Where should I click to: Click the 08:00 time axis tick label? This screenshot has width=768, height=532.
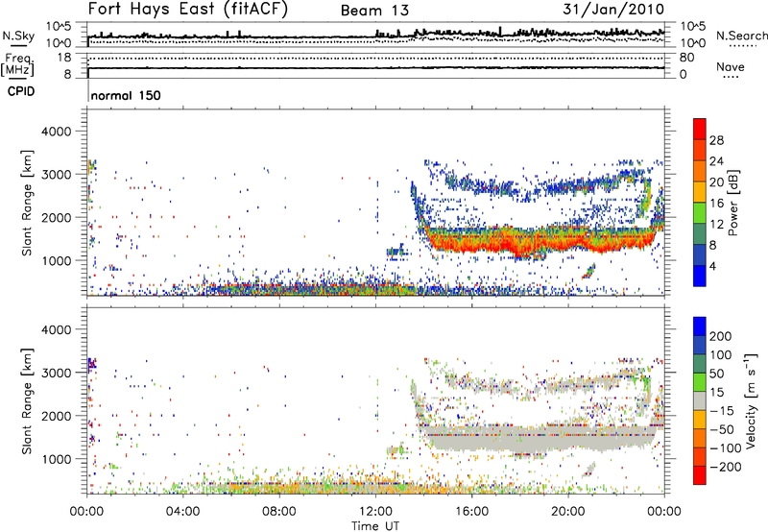pyautogui.click(x=279, y=512)
